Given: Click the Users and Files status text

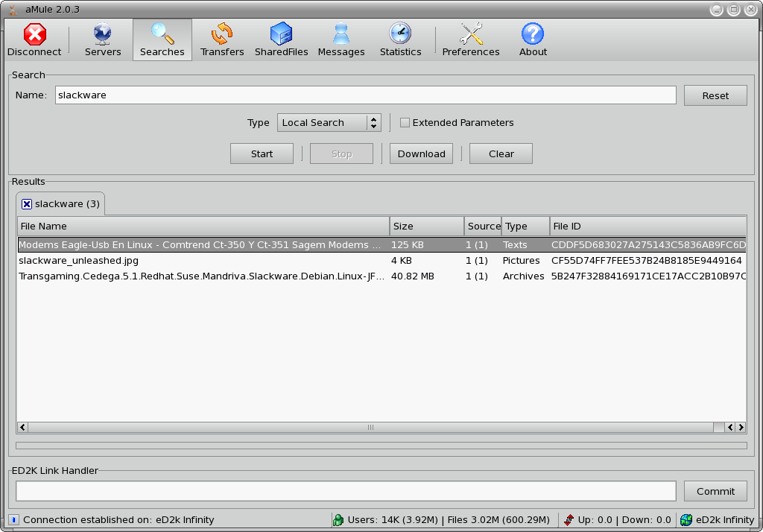Looking at the screenshot, I should pyautogui.click(x=449, y=520).
